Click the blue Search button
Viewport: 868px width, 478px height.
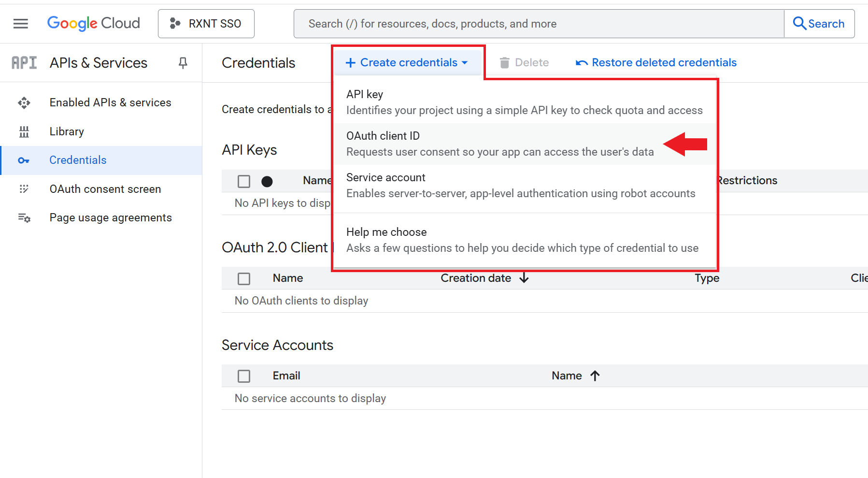[x=819, y=24]
